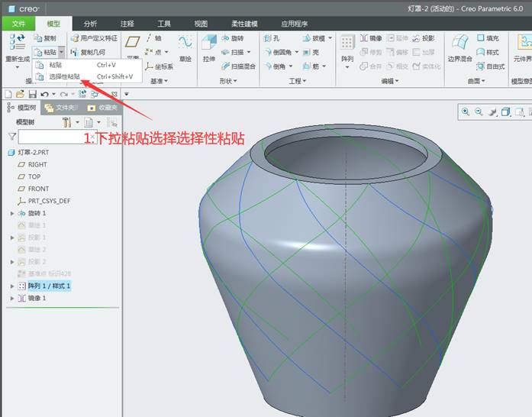The width and height of the screenshot is (532, 417).
Task: Open the Shapes (形状) group dropdown
Action: [228, 81]
